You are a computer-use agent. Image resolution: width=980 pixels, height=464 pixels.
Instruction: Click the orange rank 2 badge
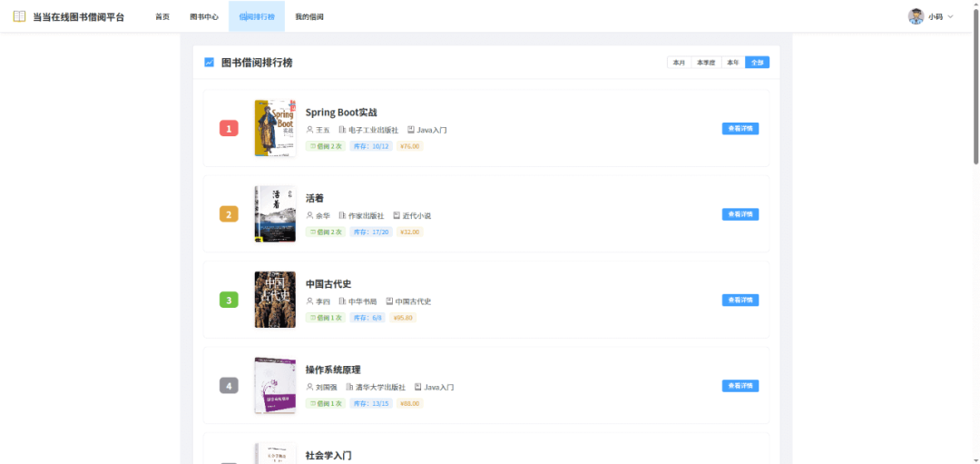(229, 214)
